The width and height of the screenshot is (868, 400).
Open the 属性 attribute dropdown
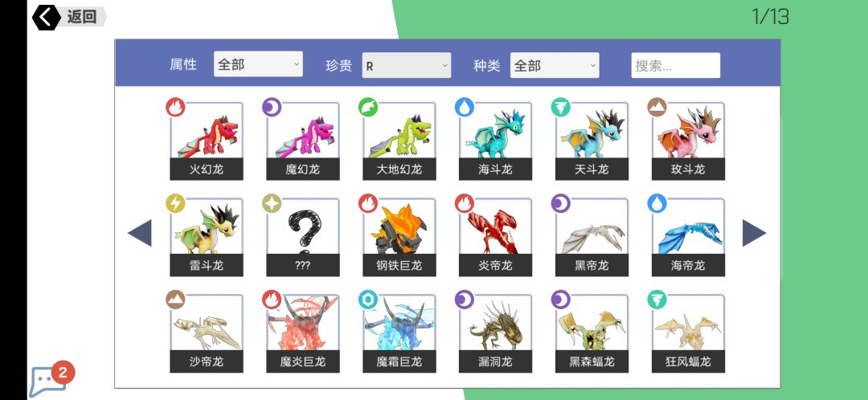tap(258, 65)
